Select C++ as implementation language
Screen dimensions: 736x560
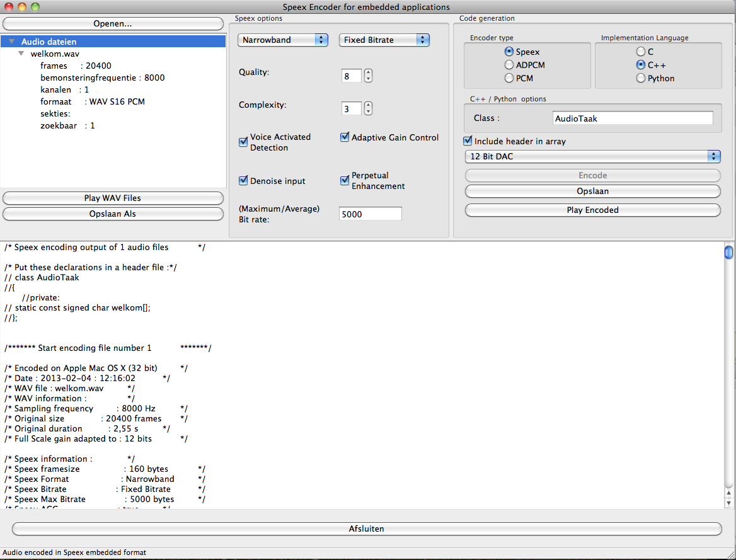click(641, 65)
